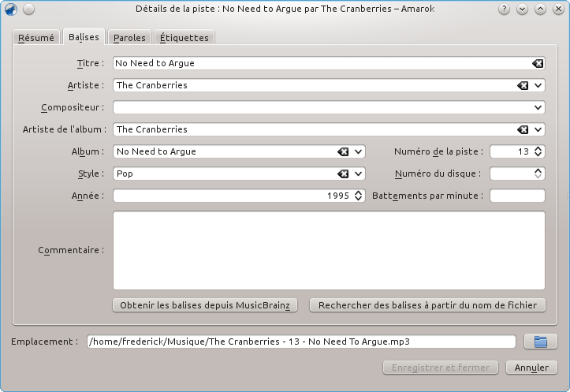Screen dimensions: 570x392
Task: Clear the Style field text
Action: click(343, 174)
